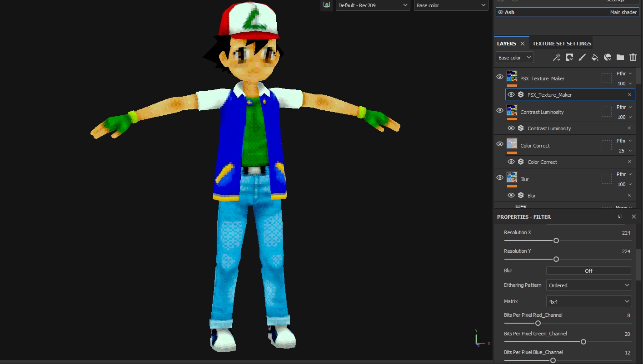
Task: Expand the Dithering Pattern dropdown
Action: coord(588,285)
